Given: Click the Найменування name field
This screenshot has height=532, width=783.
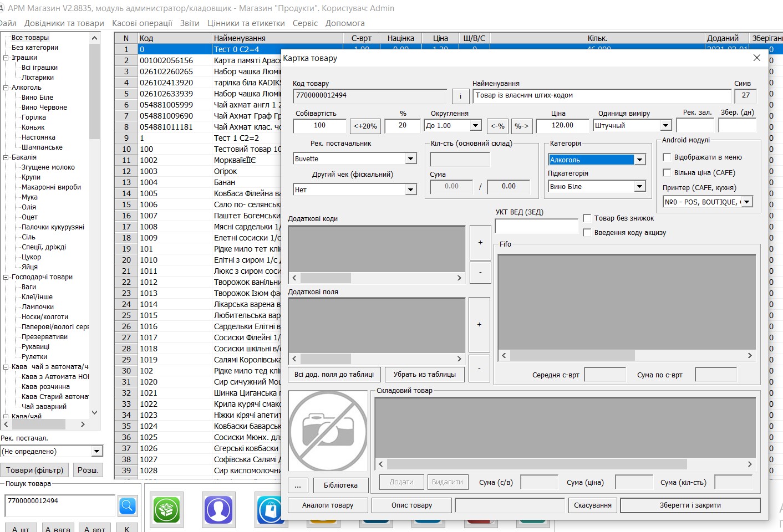Looking at the screenshot, I should click(602, 96).
